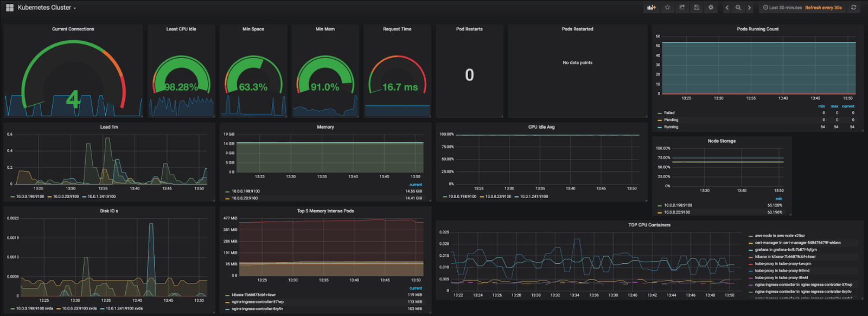Viewport: 868px width, 316px height.
Task: Click the Pod Restarts value 0
Action: coord(469,75)
